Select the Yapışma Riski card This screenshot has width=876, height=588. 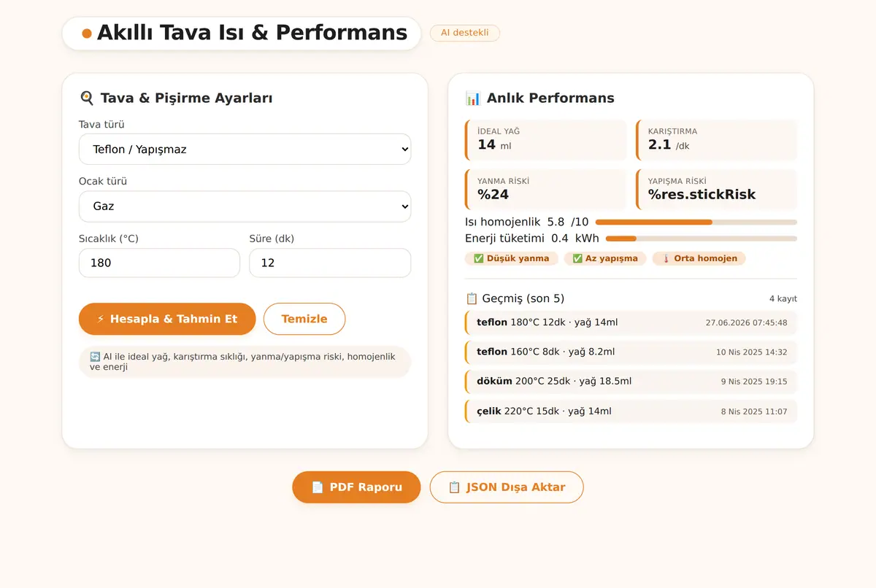pos(716,190)
